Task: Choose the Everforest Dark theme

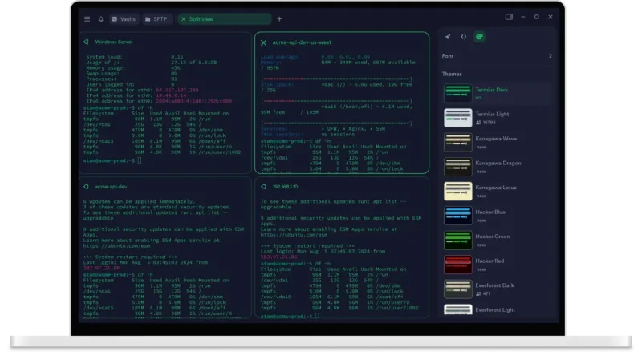Action: pyautogui.click(x=497, y=289)
